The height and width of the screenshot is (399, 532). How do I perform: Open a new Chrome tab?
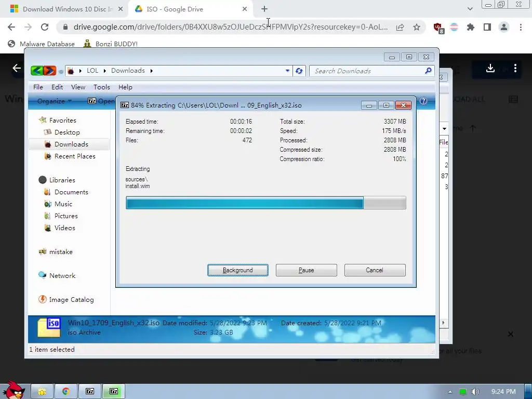[264, 9]
